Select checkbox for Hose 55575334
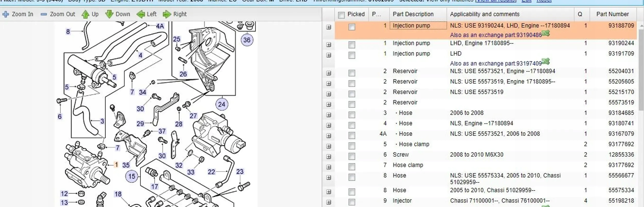Viewport: 644px width, 207px height. pos(352,192)
